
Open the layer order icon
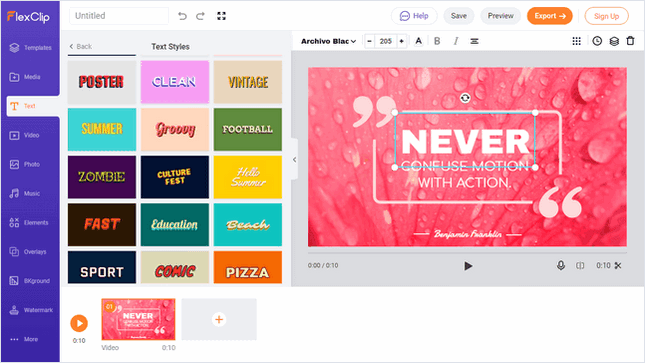[614, 41]
